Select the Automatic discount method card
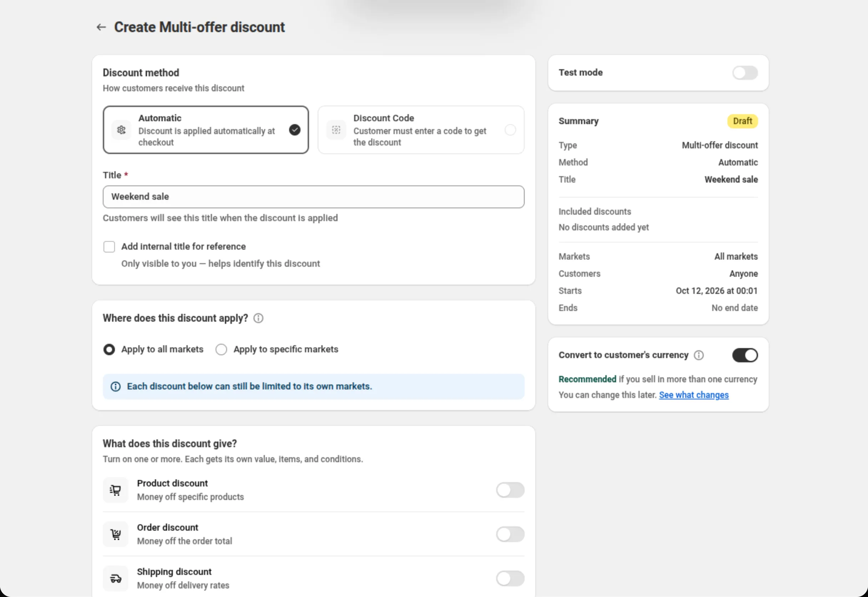Viewport: 868px width, 597px height. click(x=206, y=130)
